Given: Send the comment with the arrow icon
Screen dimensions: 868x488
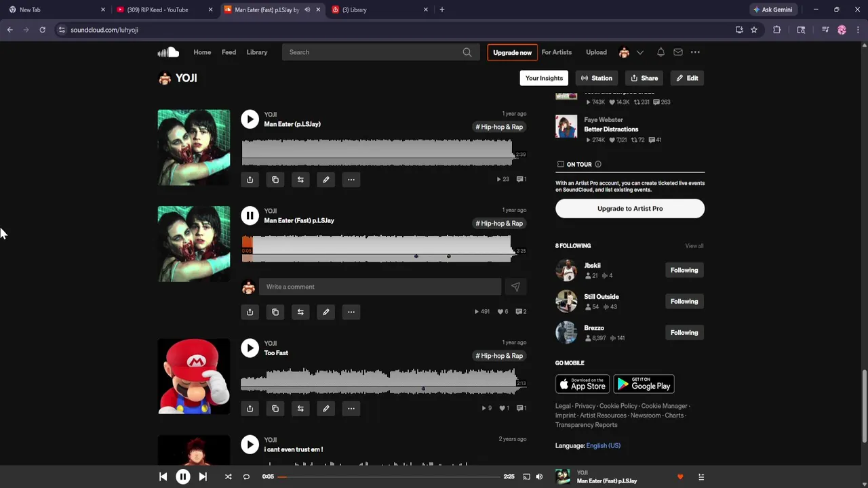Looking at the screenshot, I should click(515, 287).
